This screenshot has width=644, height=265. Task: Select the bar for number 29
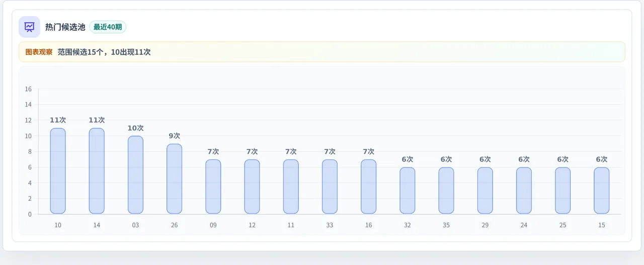click(485, 191)
